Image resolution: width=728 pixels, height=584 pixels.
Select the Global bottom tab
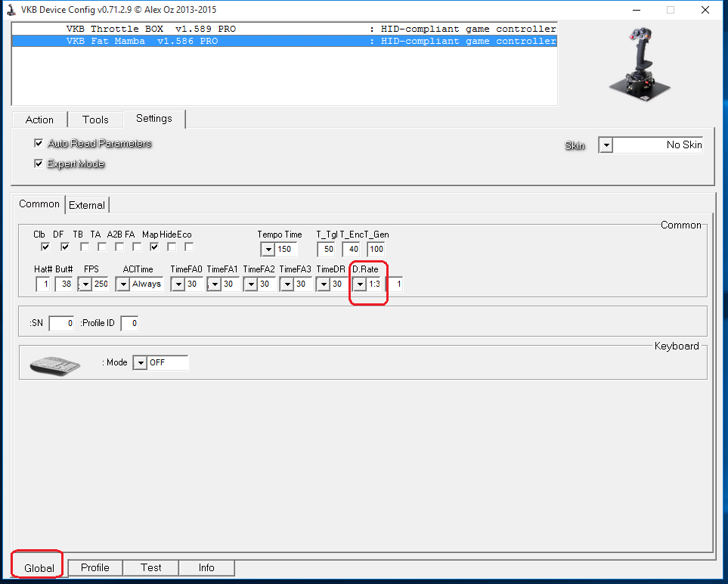coord(39,568)
